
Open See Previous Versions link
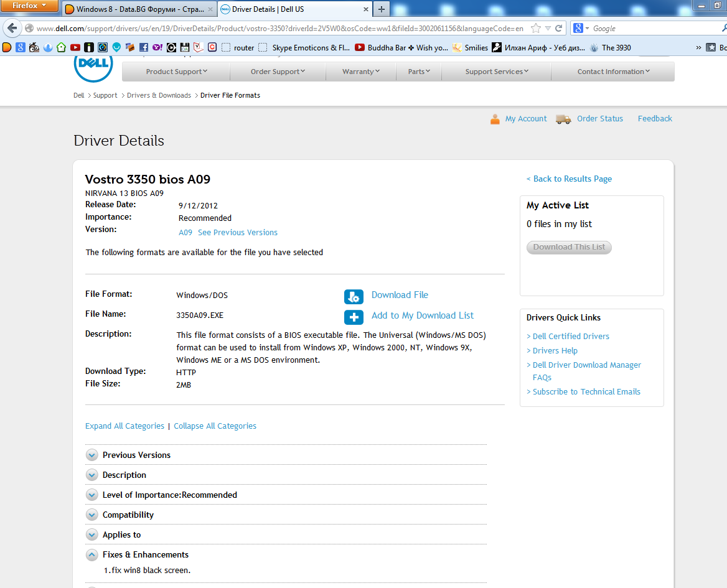(x=237, y=233)
